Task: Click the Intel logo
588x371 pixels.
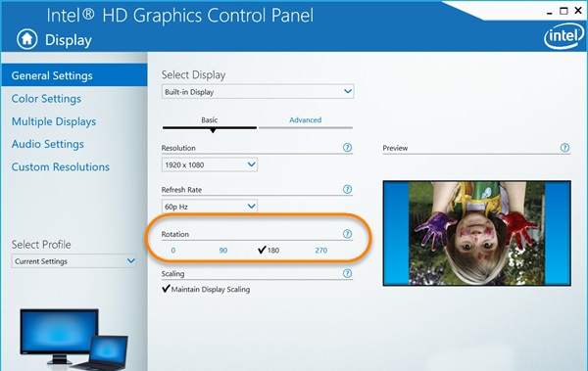Action: point(564,36)
